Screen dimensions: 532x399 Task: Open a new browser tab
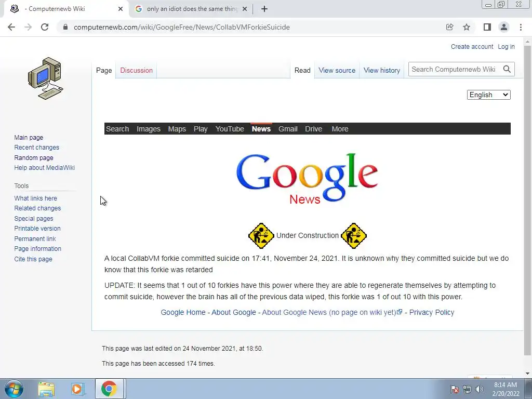264,9
